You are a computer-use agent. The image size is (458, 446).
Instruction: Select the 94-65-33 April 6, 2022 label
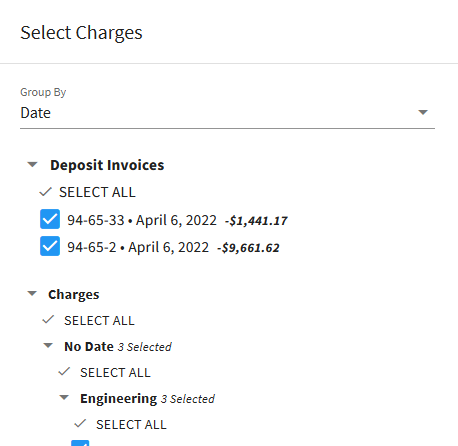coord(142,220)
